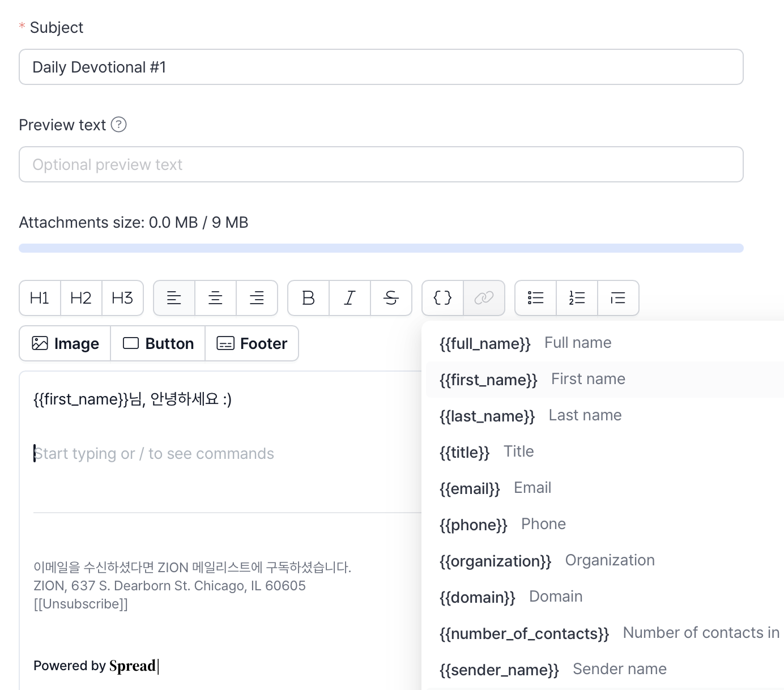Apply strikethrough formatting

(391, 298)
